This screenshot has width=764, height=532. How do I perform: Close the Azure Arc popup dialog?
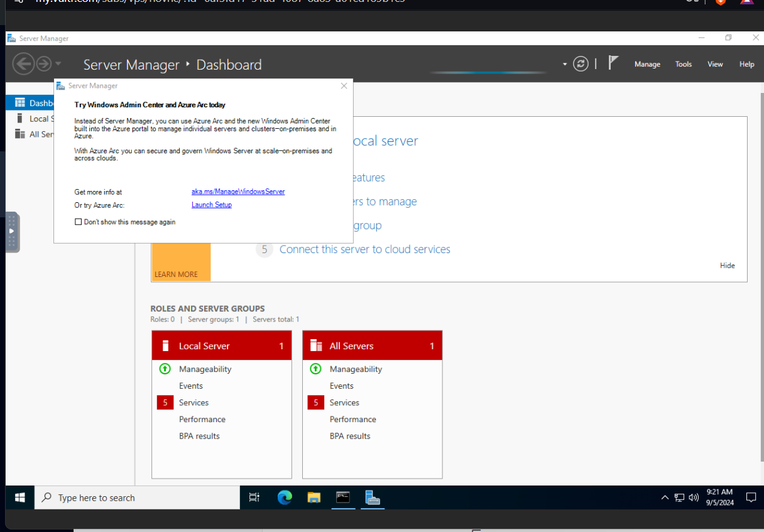click(344, 86)
